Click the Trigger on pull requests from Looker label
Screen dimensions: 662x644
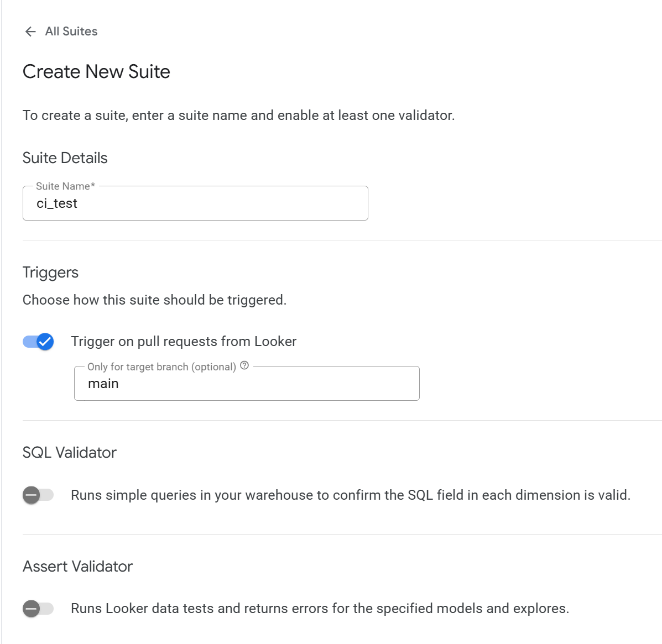tap(184, 342)
